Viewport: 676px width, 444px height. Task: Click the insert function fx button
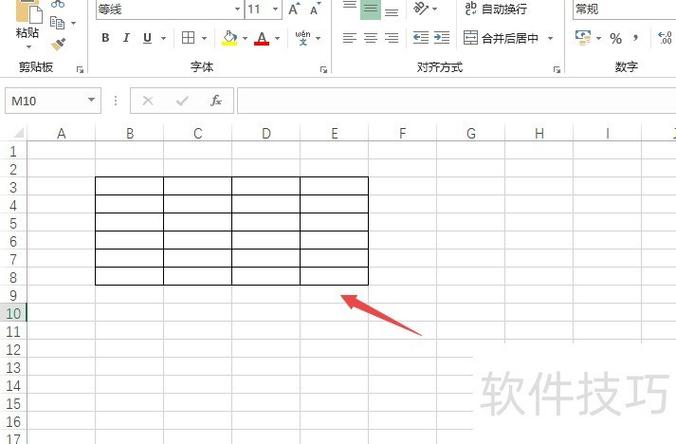[x=216, y=101]
